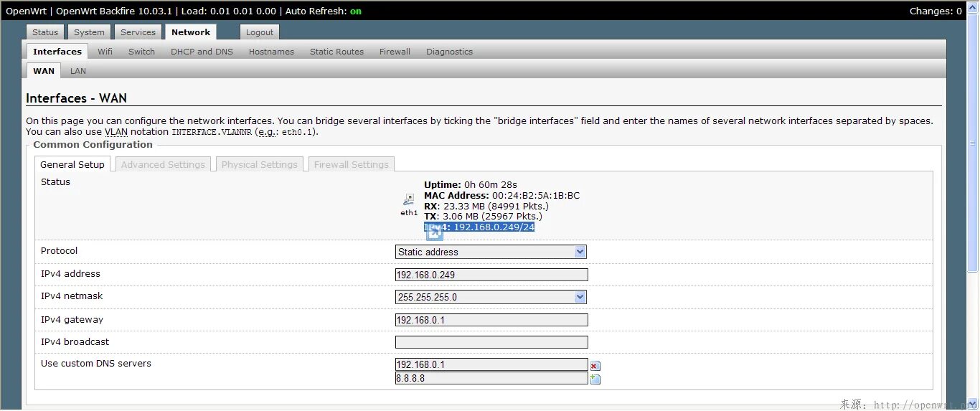
Task: Go to the Wifi submenu
Action: pyautogui.click(x=105, y=52)
